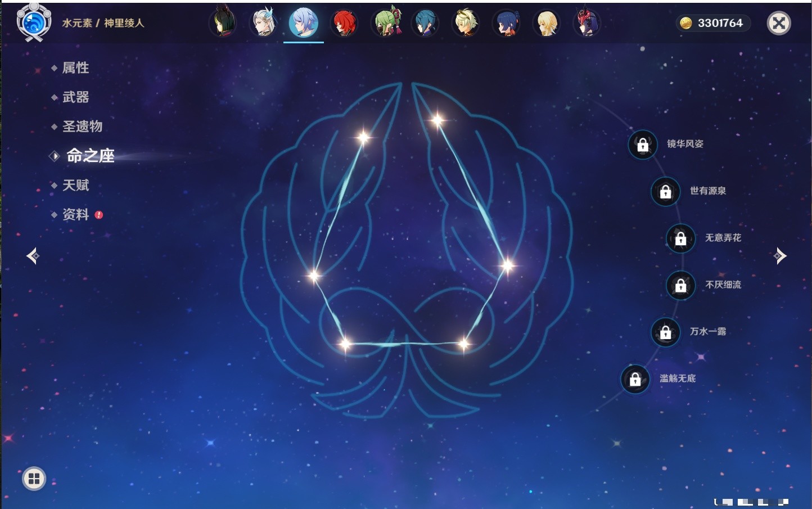
Task: Switch to the green-haired masked character avatar
Action: click(x=387, y=23)
